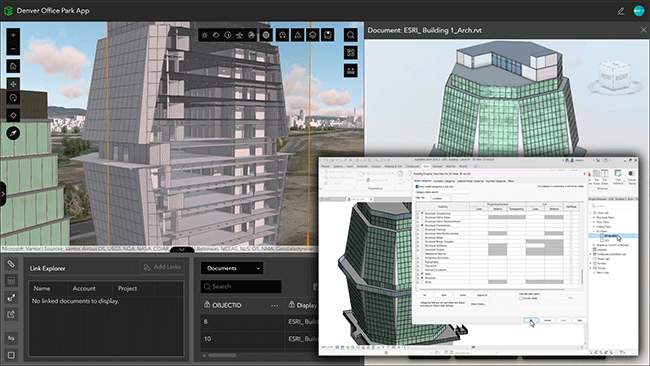Open the Annotation Categories dialog tab
This screenshot has height=366, width=650.
[x=444, y=181]
